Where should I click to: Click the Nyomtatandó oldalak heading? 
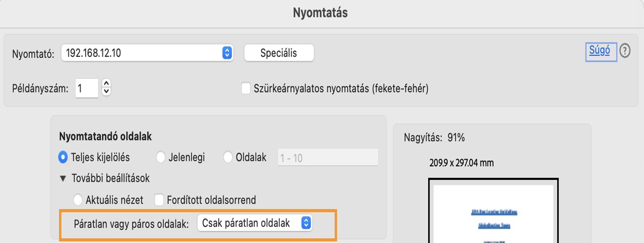click(105, 136)
